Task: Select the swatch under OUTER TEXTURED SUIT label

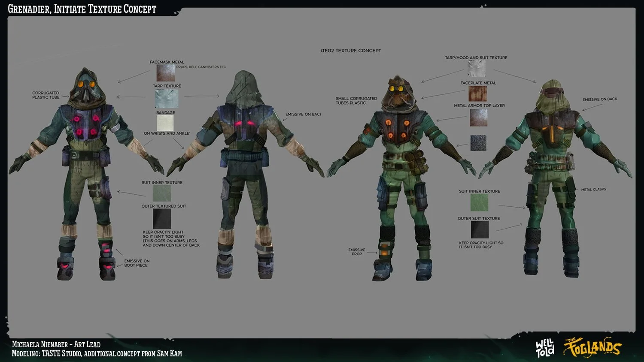Action: point(162,219)
